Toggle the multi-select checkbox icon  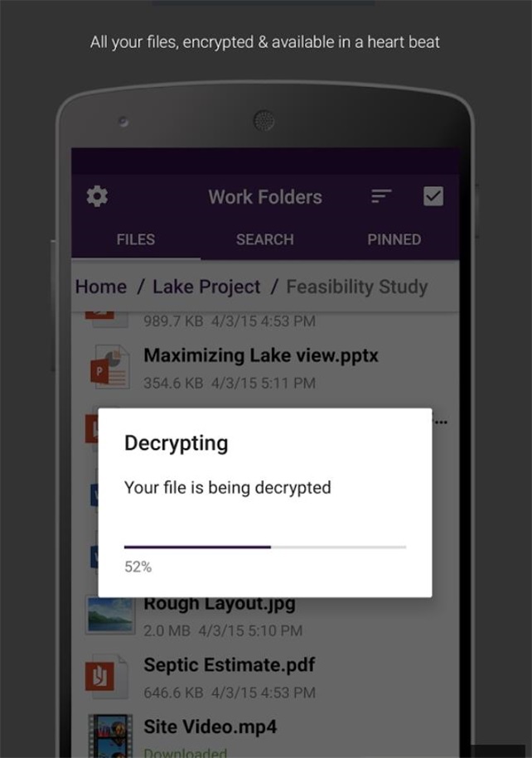tap(433, 196)
